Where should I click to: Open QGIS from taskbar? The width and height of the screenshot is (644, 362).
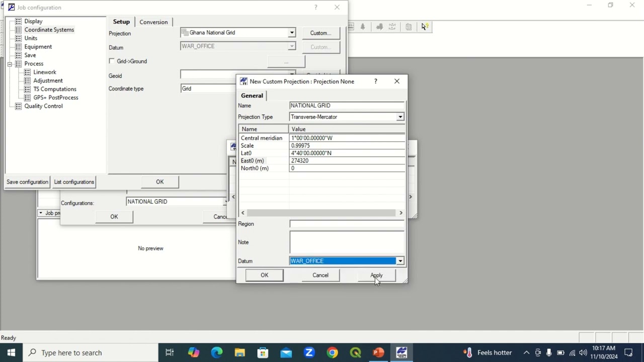[355, 352]
